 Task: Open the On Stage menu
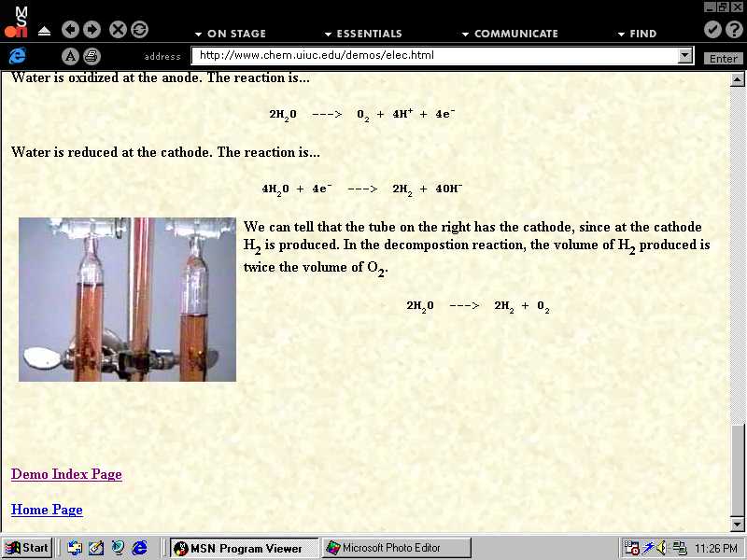click(230, 34)
